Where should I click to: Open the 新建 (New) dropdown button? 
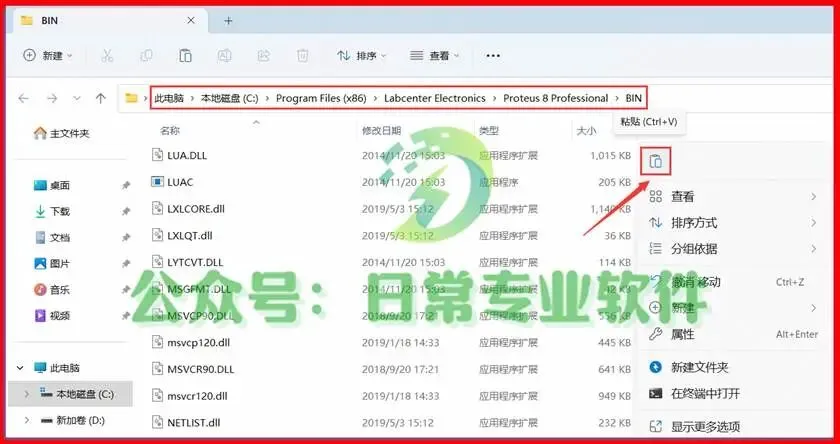48,56
